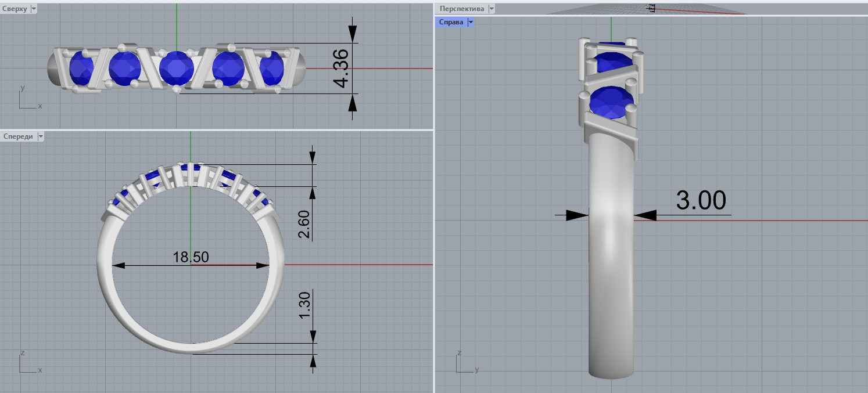Select the 18.50 inner diameter dimension

191,257
